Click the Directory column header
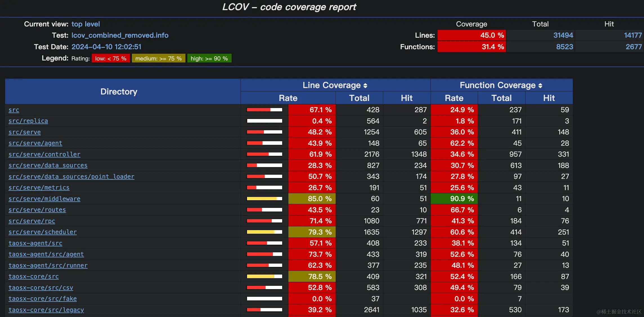This screenshot has height=317, width=644. click(119, 92)
